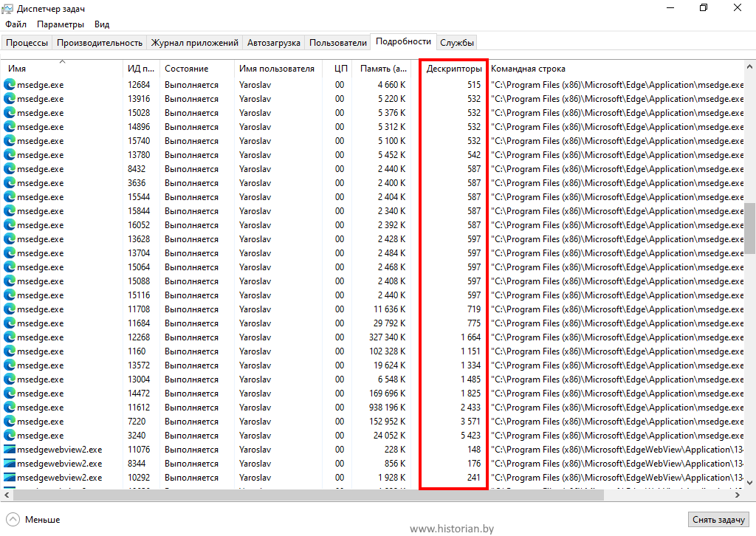Sort by the ИД п... column header
This screenshot has width=756, height=536.
(141, 69)
